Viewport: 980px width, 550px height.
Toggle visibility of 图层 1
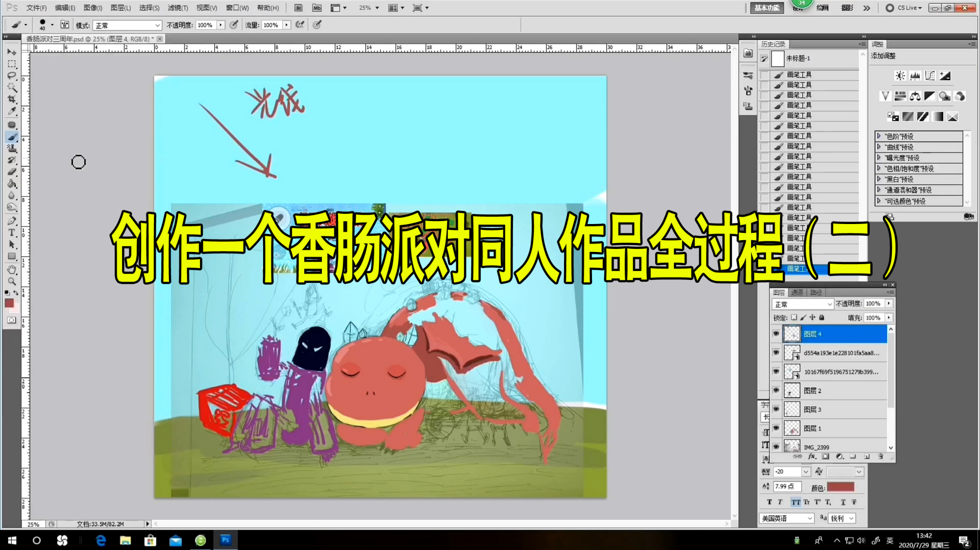(x=777, y=427)
